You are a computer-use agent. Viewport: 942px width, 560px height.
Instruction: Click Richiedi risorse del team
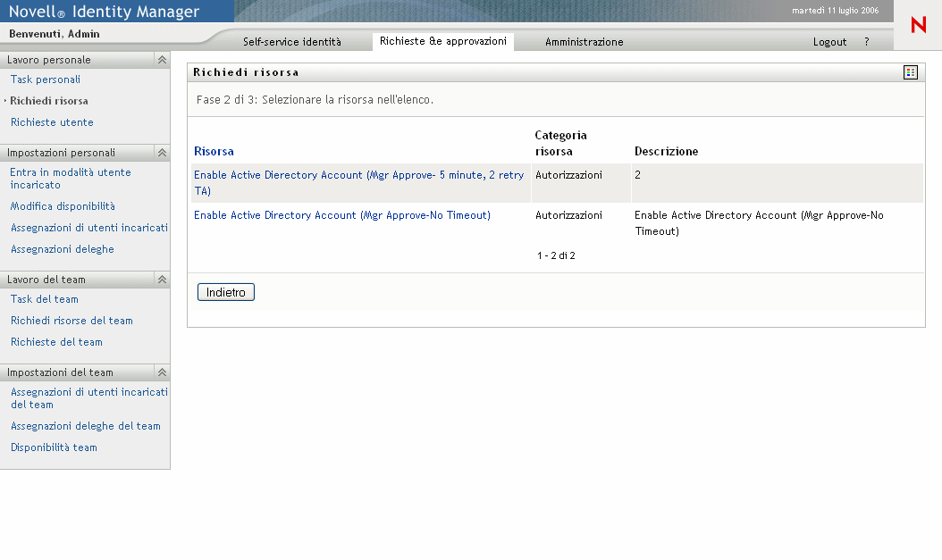[x=71, y=321]
